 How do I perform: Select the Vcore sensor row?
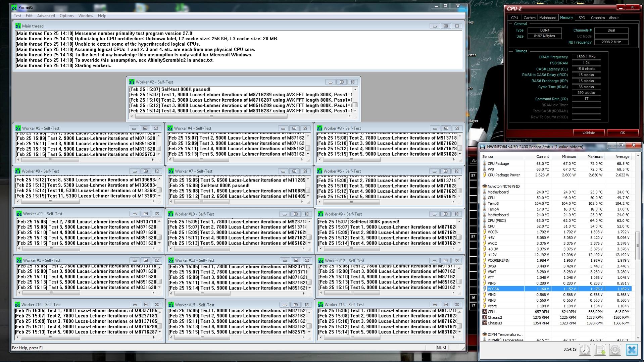coord(556,306)
